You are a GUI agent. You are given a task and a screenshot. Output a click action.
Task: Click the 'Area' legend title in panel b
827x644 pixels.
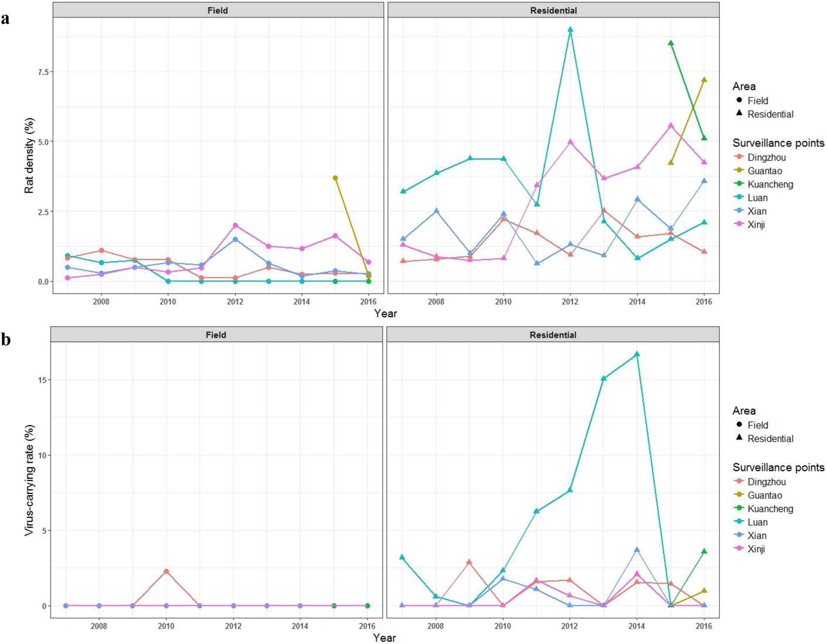[744, 411]
